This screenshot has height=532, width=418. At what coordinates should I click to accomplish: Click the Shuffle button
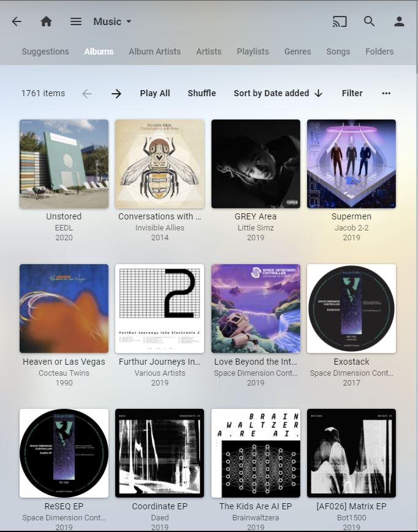point(202,93)
